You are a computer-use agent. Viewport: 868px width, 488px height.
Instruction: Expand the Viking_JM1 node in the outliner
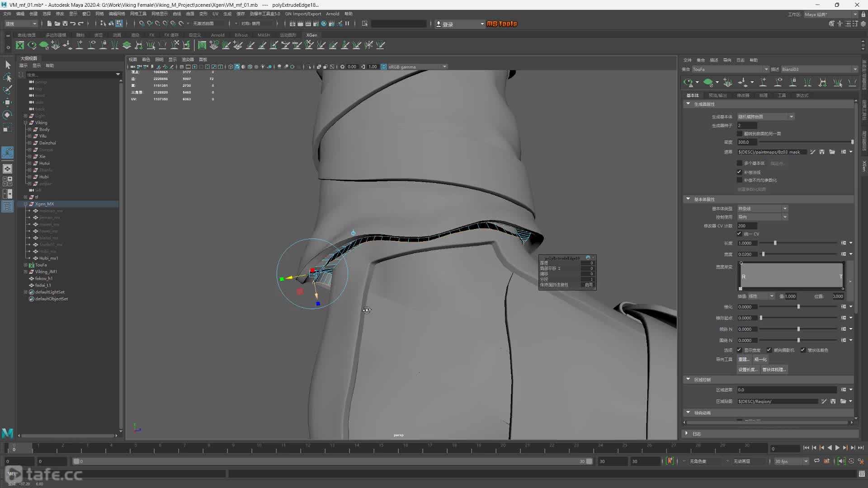click(x=26, y=272)
